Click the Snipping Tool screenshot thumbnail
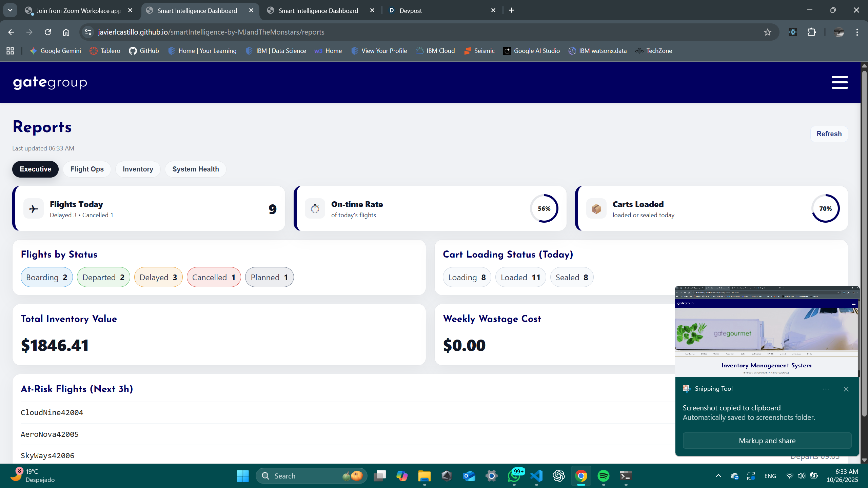The width and height of the screenshot is (868, 488). pos(766,332)
